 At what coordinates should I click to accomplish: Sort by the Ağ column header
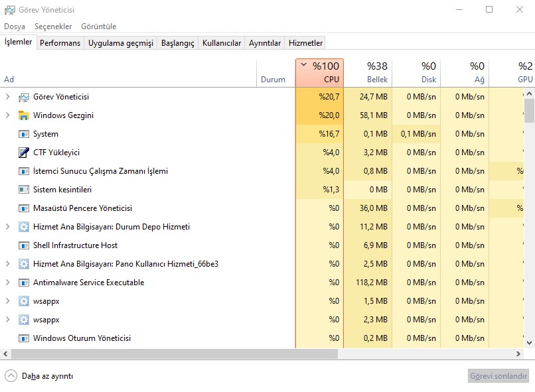[465, 72]
